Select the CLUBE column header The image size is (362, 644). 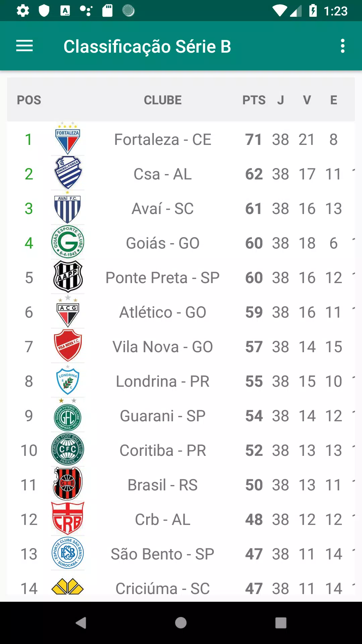click(163, 100)
